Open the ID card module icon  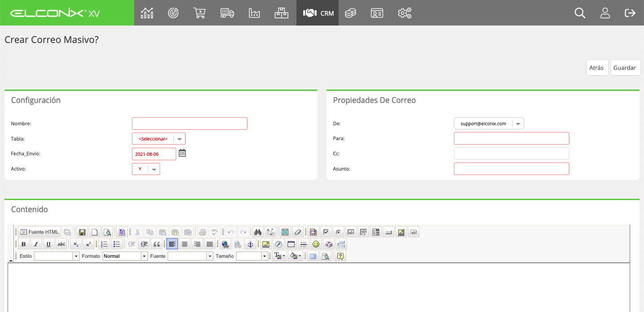377,13
